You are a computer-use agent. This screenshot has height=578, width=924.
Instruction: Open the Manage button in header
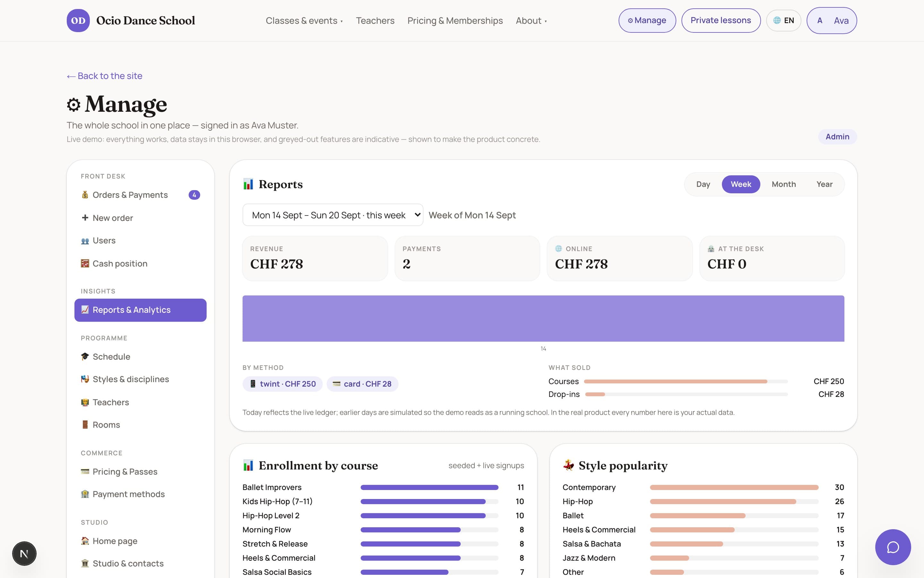tap(647, 21)
